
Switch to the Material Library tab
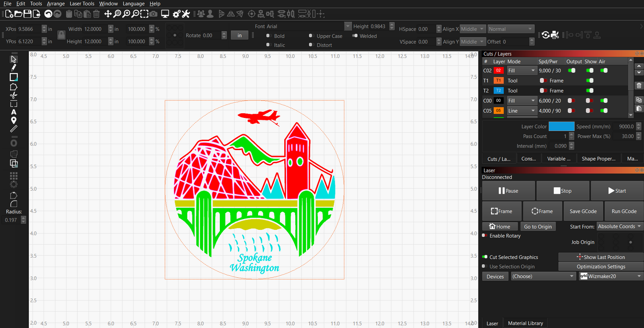point(525,323)
